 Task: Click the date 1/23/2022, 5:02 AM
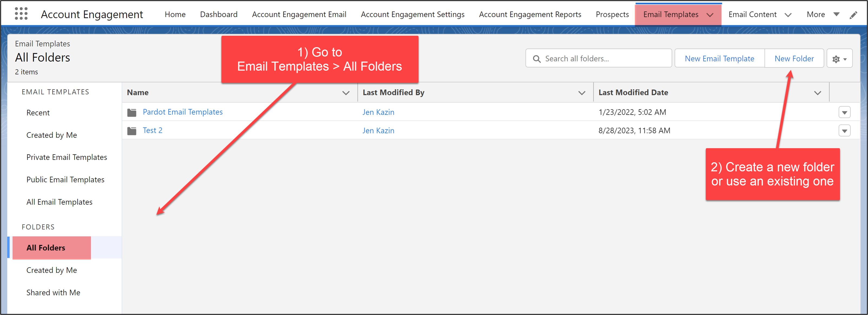pos(632,112)
